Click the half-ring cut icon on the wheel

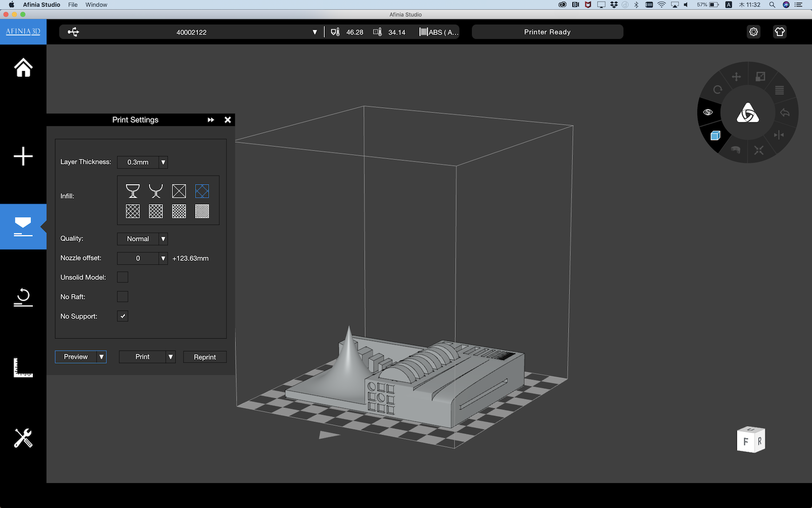735,150
